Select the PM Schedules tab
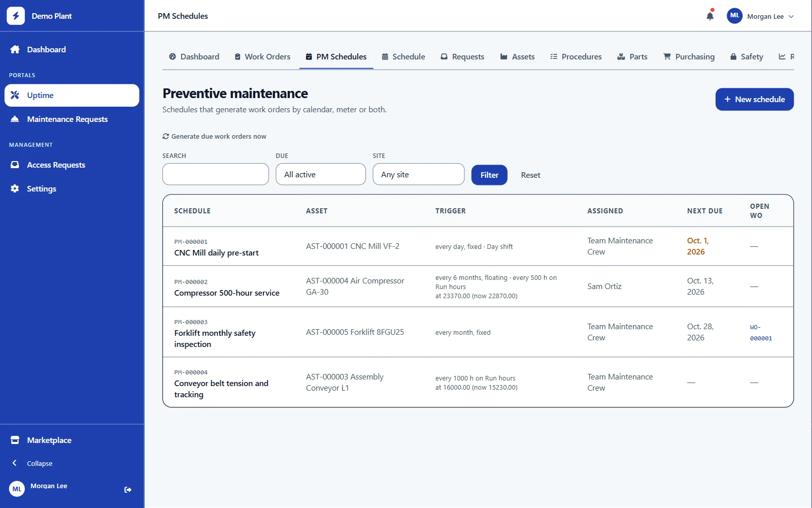Viewport: 812px width, 508px height. [x=336, y=57]
